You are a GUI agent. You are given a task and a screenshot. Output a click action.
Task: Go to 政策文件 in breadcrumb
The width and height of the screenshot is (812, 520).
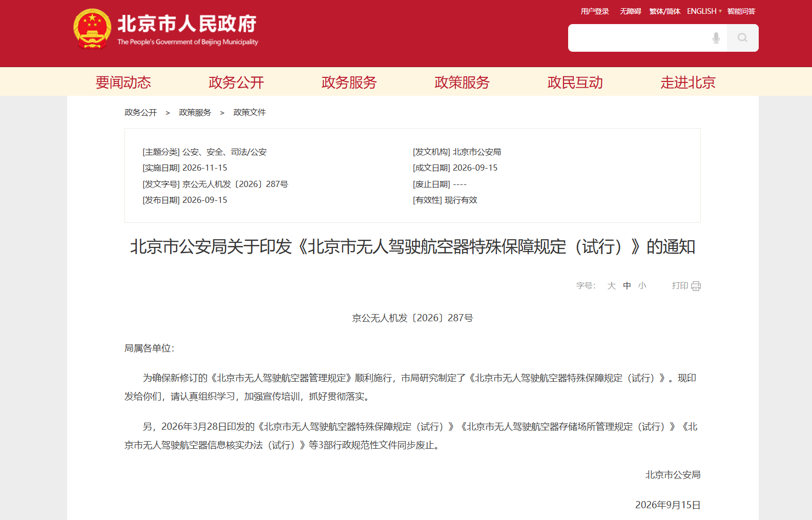(x=249, y=112)
